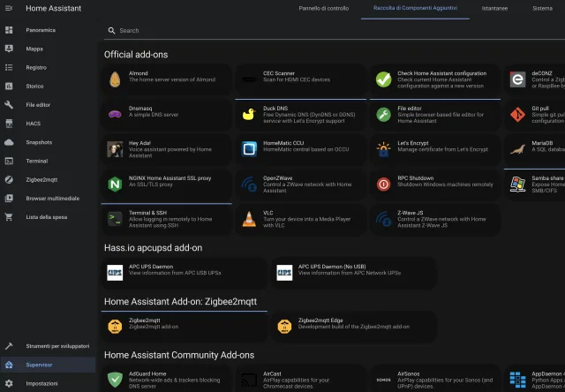The width and height of the screenshot is (565, 392).
Task: Click the Check Home Assistant configuration icon
Action: coord(383,79)
